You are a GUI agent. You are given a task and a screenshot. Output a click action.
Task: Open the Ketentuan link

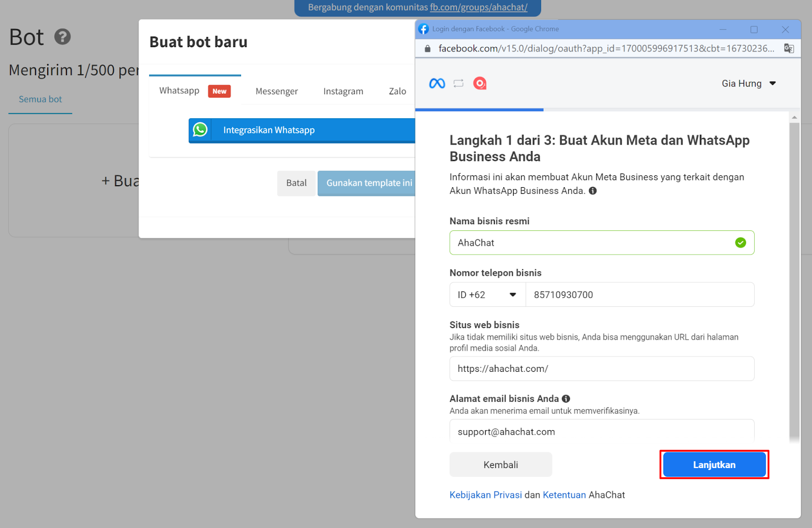(x=564, y=495)
